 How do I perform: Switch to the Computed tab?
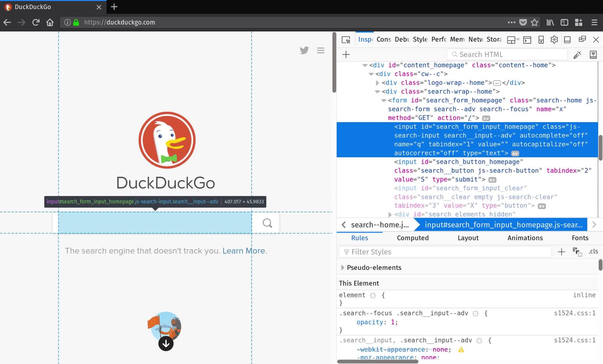click(x=412, y=238)
